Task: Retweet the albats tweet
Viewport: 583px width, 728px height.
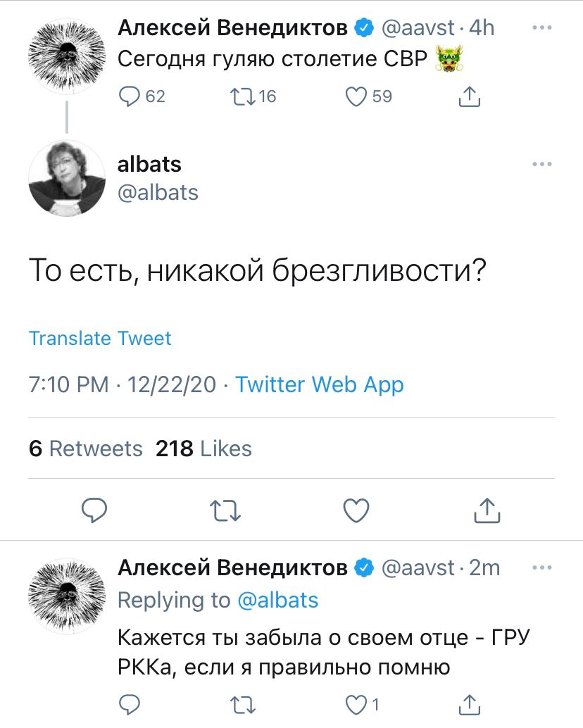Action: [x=225, y=510]
